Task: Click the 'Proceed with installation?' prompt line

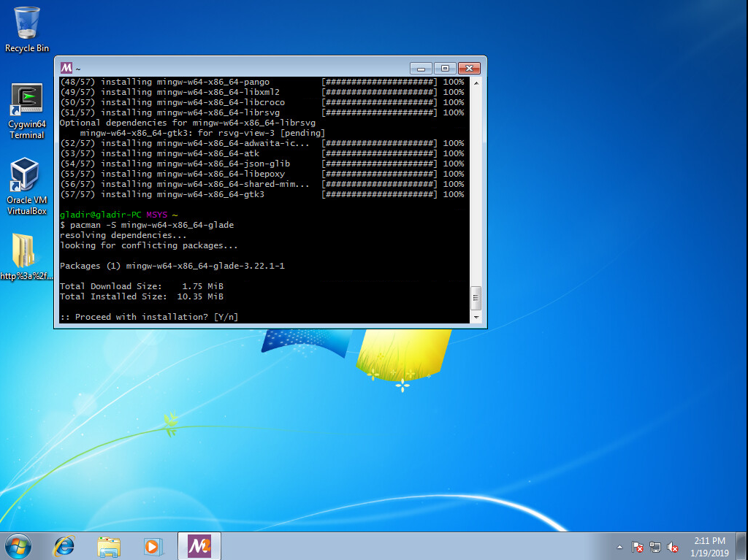Action: (x=149, y=317)
